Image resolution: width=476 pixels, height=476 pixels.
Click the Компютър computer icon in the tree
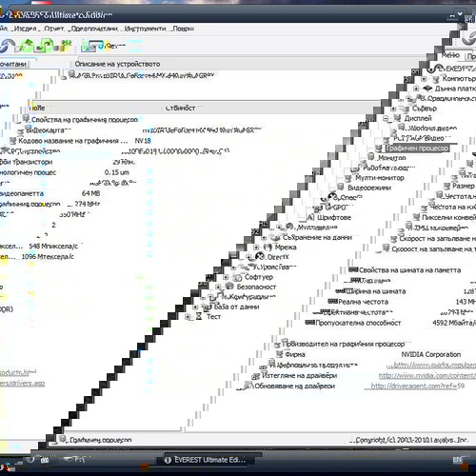tap(436, 78)
